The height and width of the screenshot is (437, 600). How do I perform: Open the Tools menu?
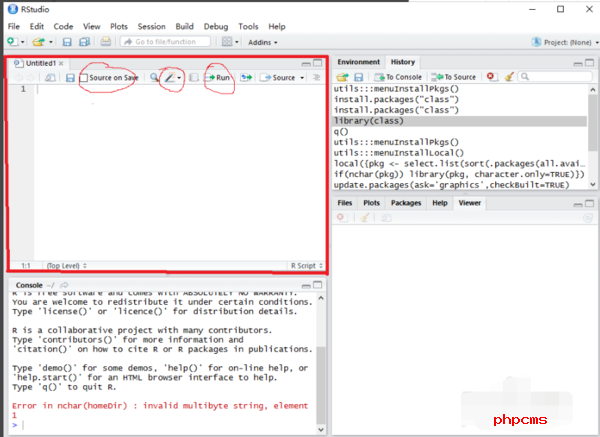[248, 26]
